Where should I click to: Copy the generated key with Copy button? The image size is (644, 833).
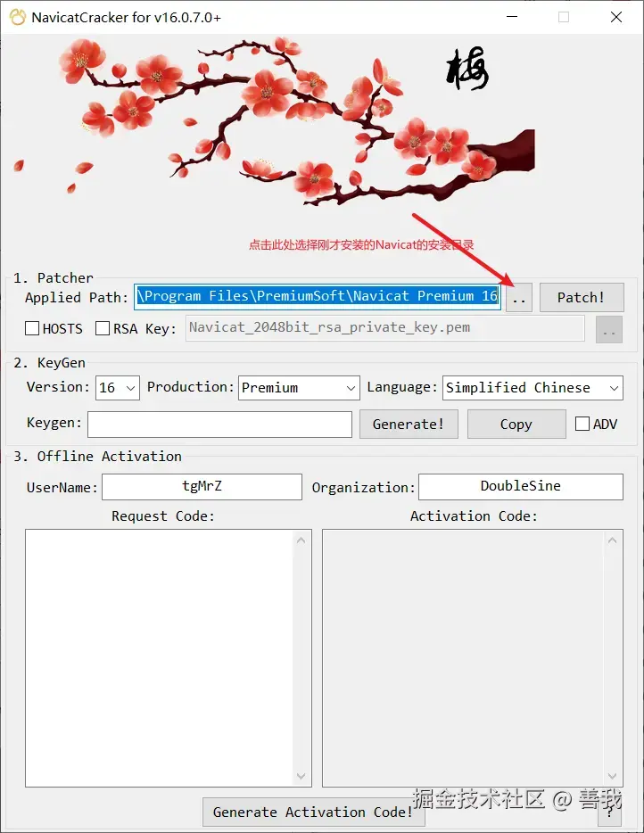click(516, 424)
